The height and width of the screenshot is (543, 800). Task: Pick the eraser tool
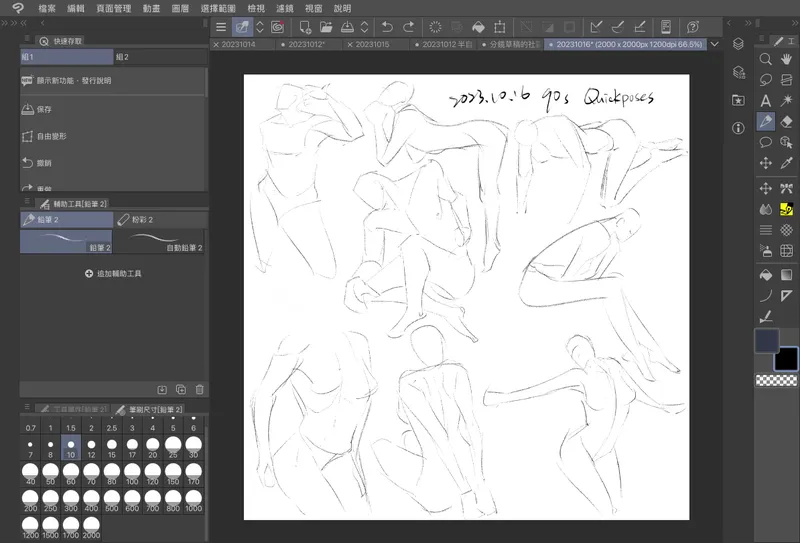click(787, 121)
